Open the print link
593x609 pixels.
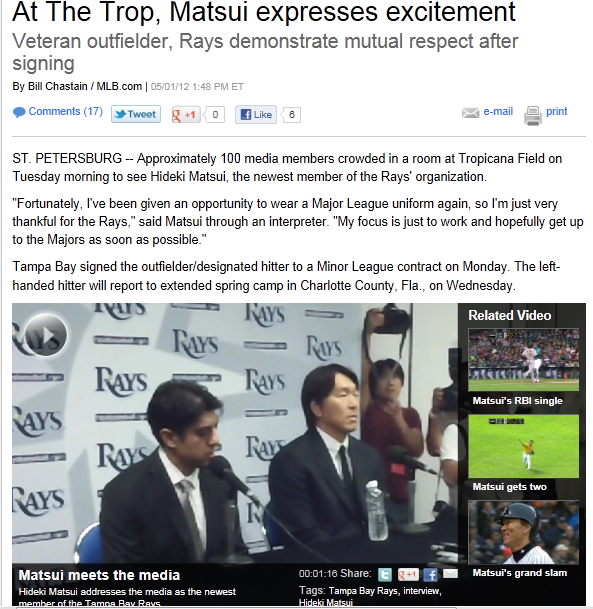pyautogui.click(x=556, y=111)
